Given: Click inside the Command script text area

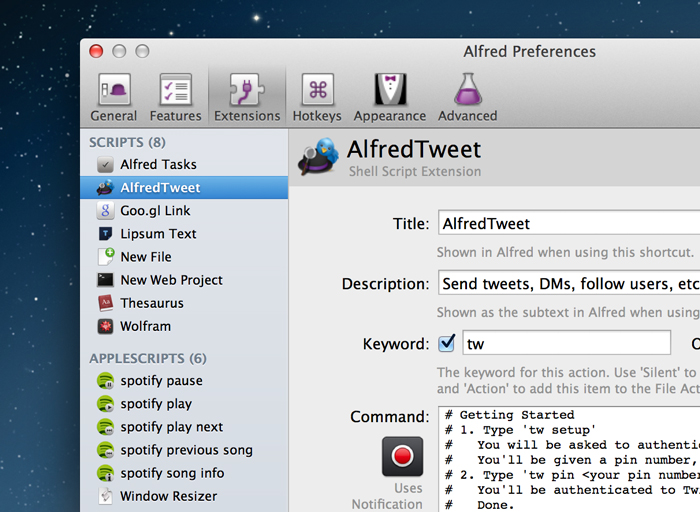Looking at the screenshot, I should pos(569,459).
